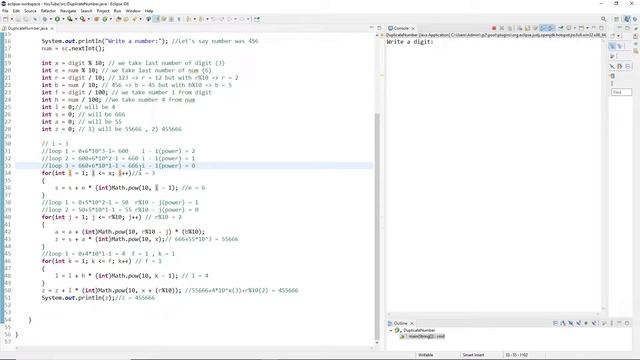Toggle Scroll Lock in the Console

tap(527, 28)
